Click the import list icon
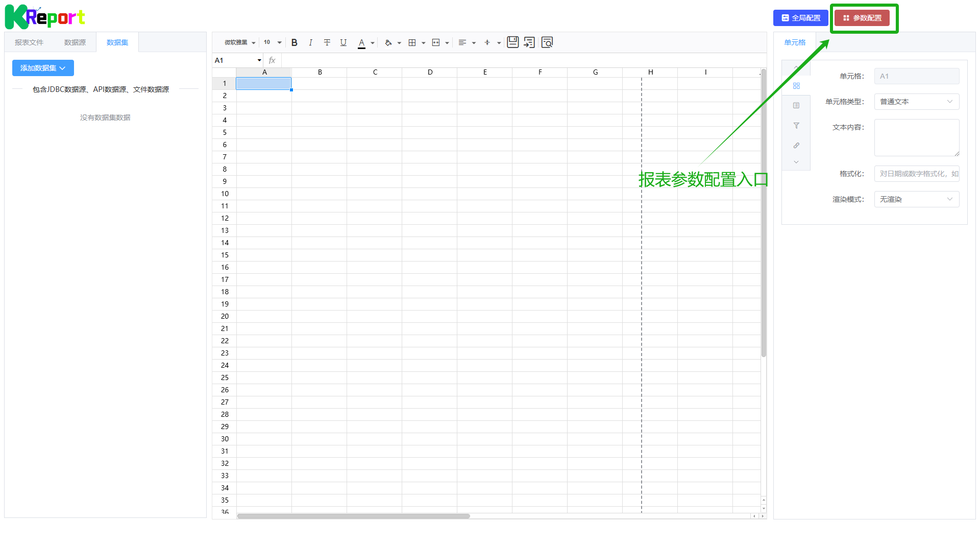Viewport: 980px width, 544px height. coord(529,42)
